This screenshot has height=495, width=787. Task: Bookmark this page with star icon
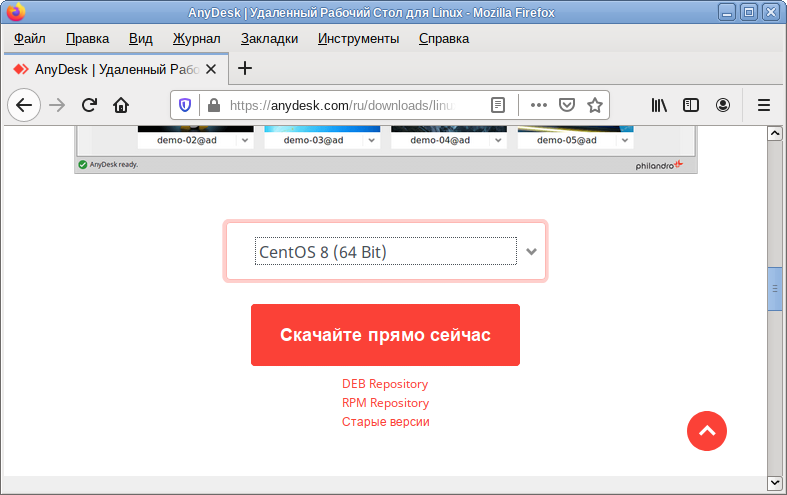tap(595, 105)
